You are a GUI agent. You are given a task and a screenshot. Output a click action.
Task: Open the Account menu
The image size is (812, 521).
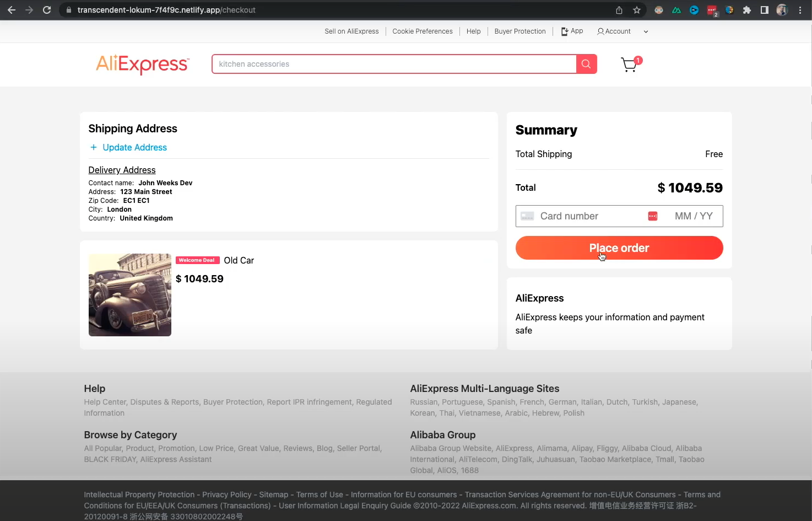[x=614, y=31]
